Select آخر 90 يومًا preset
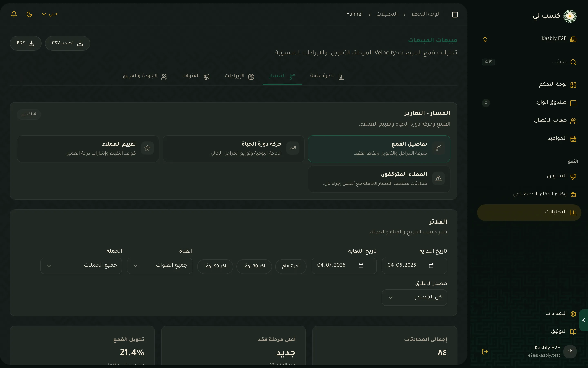Viewport: 588px width, 368px height. pos(215,267)
